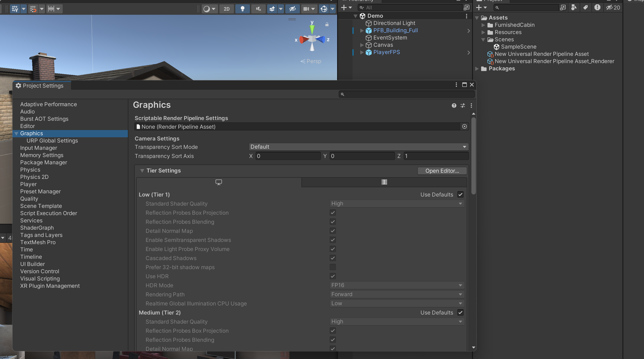Screen dimensions: 644x359
Task: Toggle scene gizmo rotation lock icon
Action: (x=327, y=24)
